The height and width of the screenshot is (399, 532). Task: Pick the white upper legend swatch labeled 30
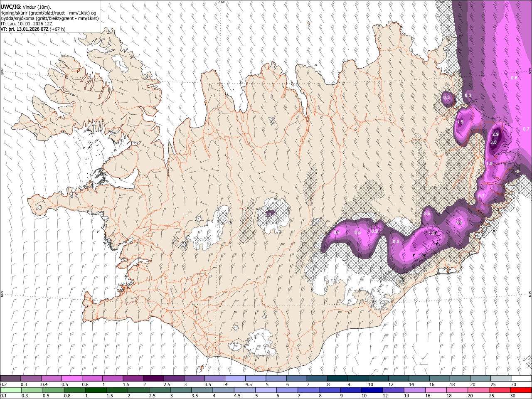pos(521,378)
